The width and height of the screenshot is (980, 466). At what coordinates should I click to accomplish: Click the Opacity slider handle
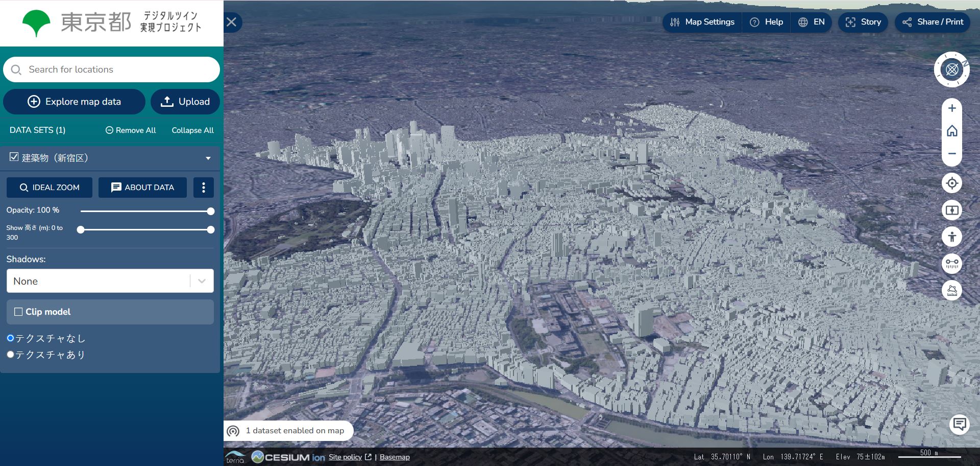pos(211,211)
